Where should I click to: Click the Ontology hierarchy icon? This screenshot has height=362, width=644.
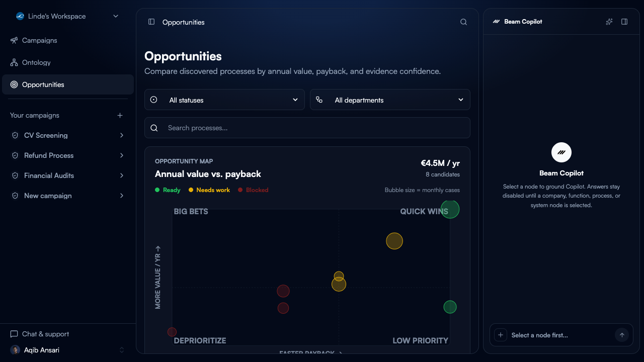(14, 62)
